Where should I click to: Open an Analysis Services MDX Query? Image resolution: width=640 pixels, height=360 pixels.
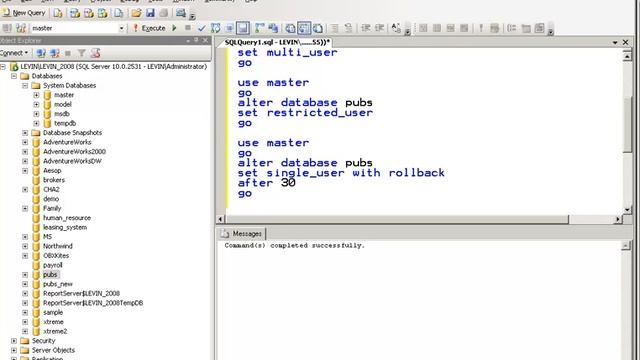pyautogui.click(x=75, y=13)
